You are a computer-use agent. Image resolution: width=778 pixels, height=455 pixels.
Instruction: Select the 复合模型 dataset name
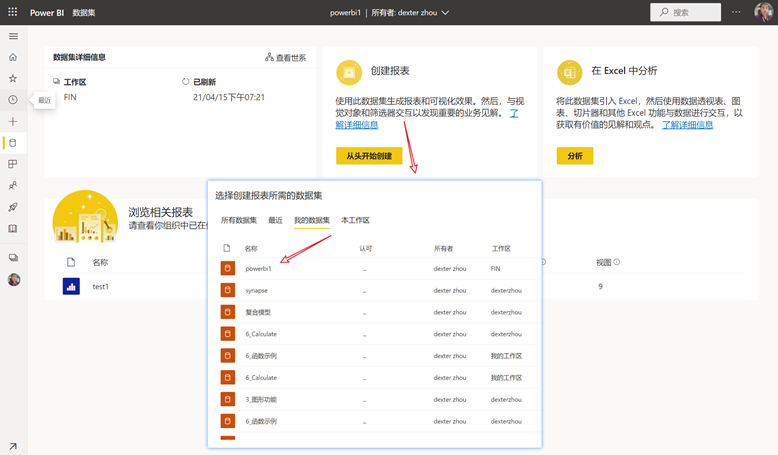tap(258, 312)
